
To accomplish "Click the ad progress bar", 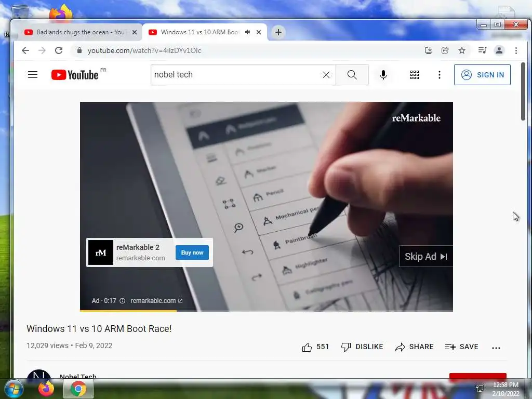I will (267, 311).
